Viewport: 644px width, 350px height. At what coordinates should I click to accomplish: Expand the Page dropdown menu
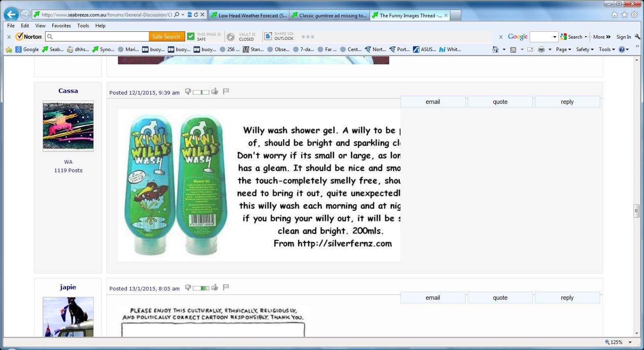(x=563, y=49)
